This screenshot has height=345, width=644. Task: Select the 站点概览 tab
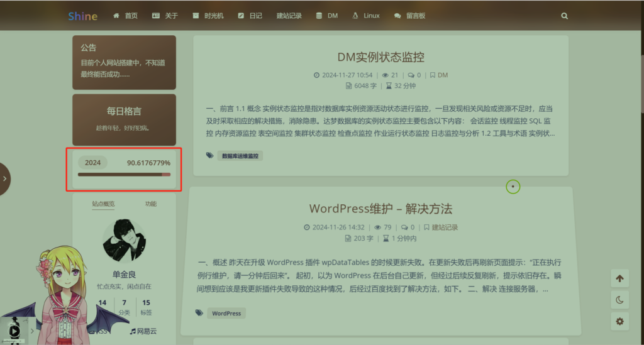pyautogui.click(x=103, y=204)
